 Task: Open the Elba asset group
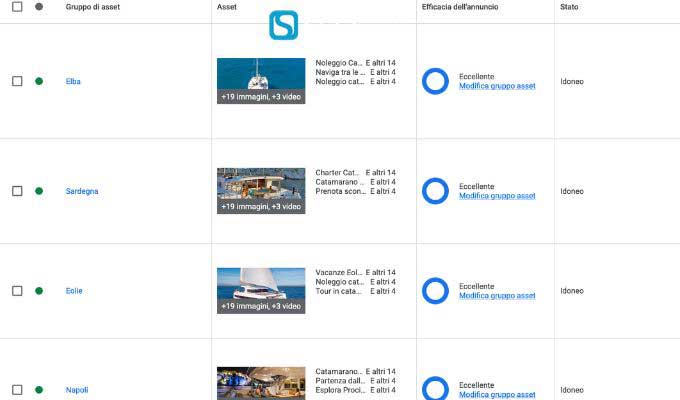[73, 81]
